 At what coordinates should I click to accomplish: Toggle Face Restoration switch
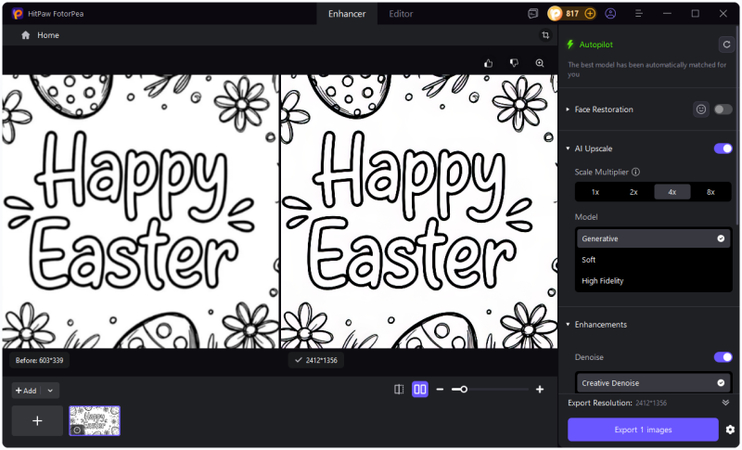coord(723,109)
